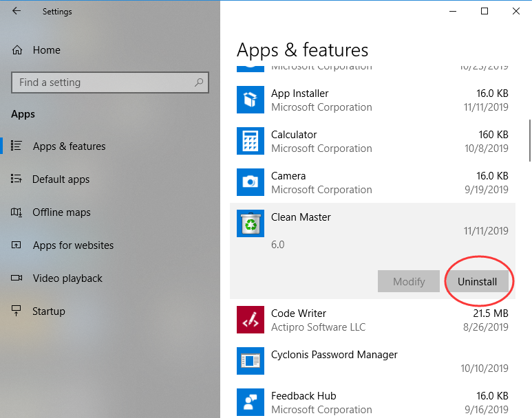Click the apps list vertical scrollbar

(530, 141)
